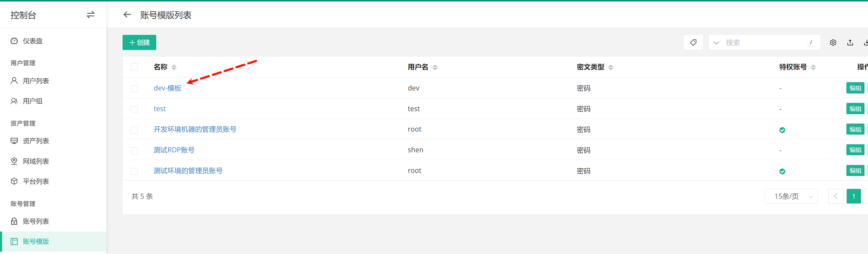868x254 pixels.
Task: Select all rows with header checkbox
Action: pos(134,67)
